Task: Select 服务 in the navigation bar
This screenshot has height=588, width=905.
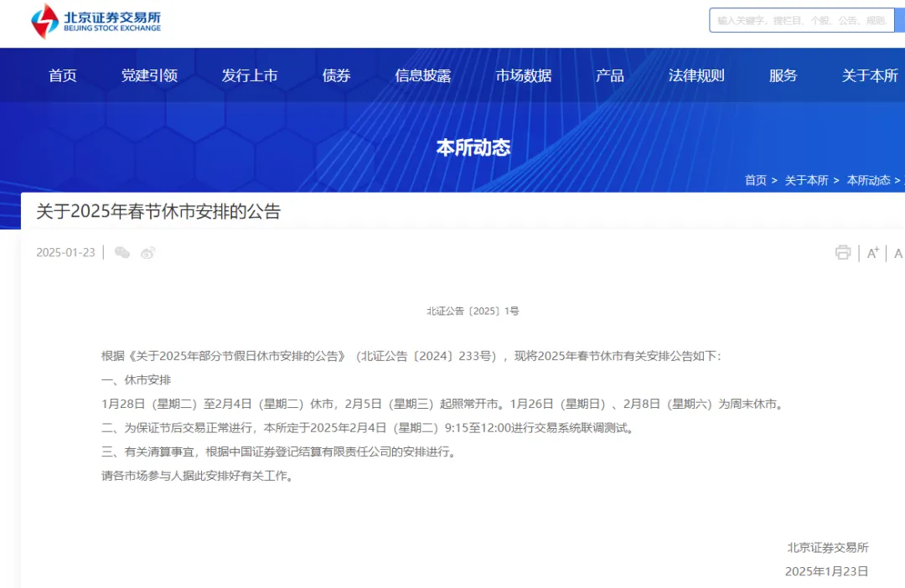Action: [x=782, y=75]
